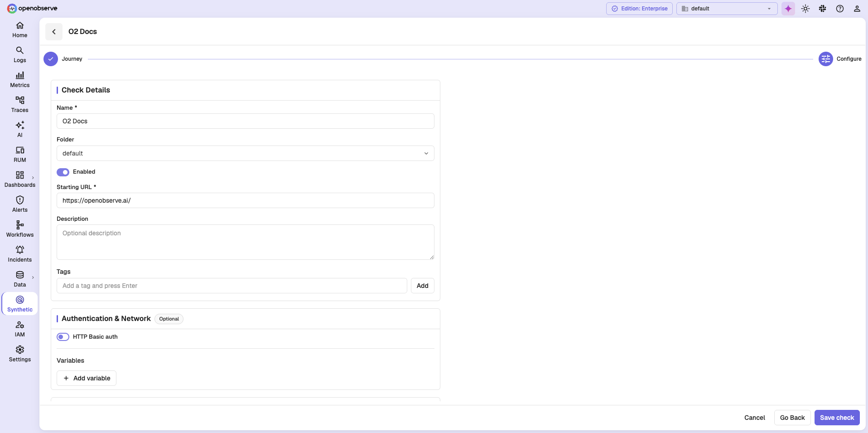
Task: Open the Slack community icon
Action: pyautogui.click(x=823, y=9)
